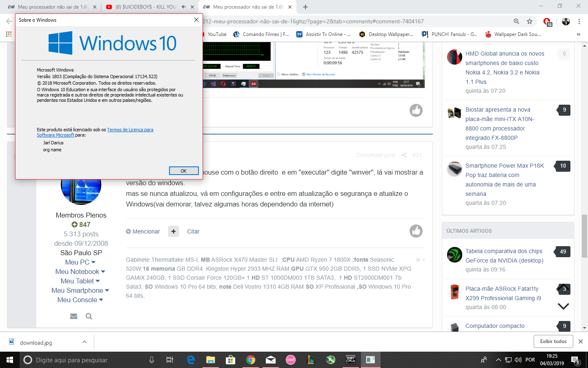
Task: Open the red extension icon with badge 18
Action: 547,22
